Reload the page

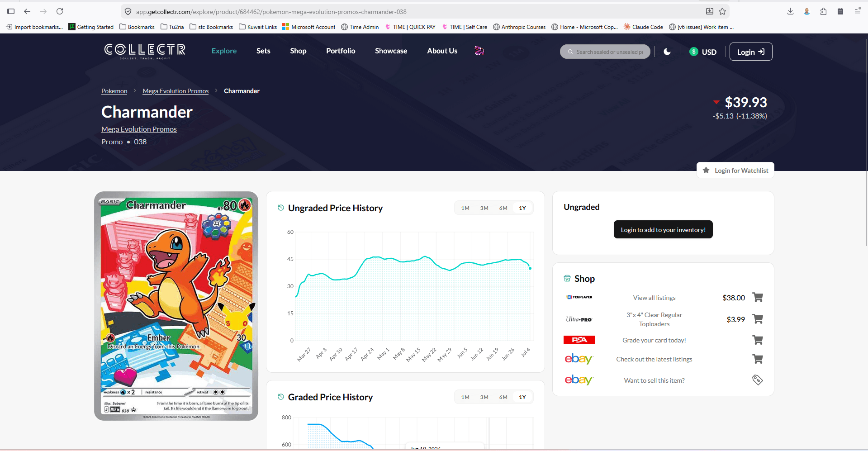click(60, 11)
